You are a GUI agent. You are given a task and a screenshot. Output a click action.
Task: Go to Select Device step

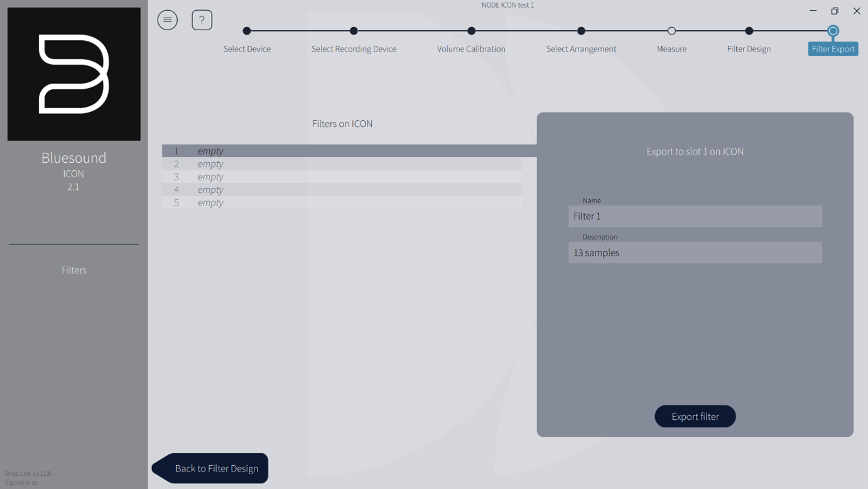click(x=247, y=31)
